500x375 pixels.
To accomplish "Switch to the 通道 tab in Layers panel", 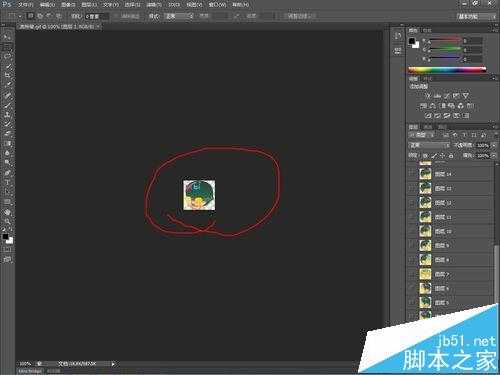I will coord(428,127).
